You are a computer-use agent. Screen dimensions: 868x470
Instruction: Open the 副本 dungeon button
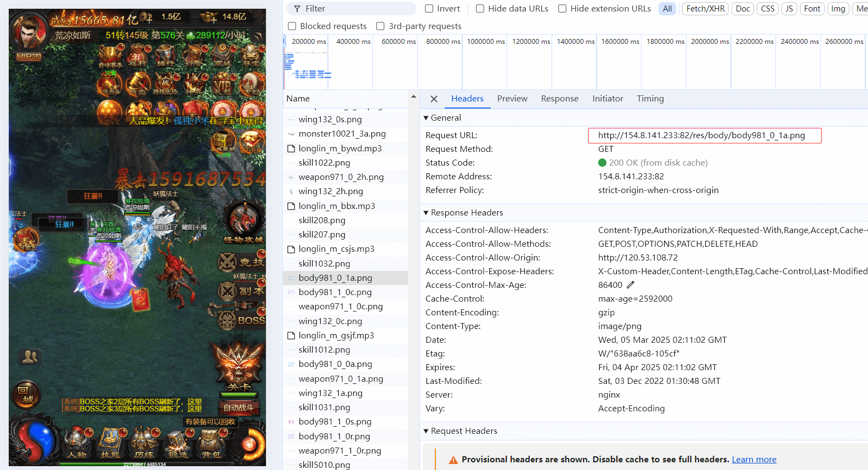coord(242,291)
